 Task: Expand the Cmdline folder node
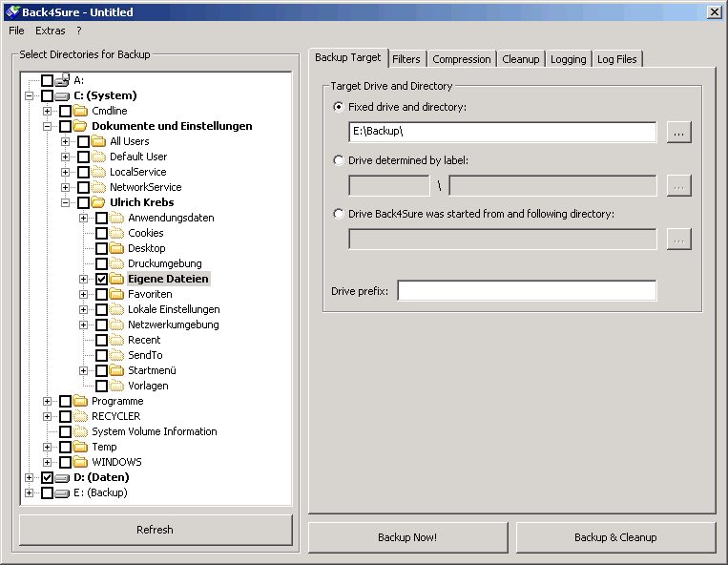tap(47, 111)
